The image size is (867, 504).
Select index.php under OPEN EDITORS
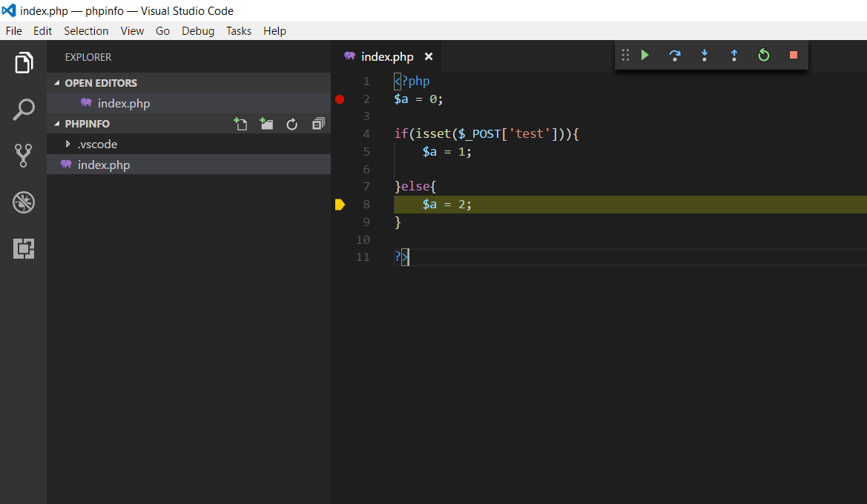(188, 103)
